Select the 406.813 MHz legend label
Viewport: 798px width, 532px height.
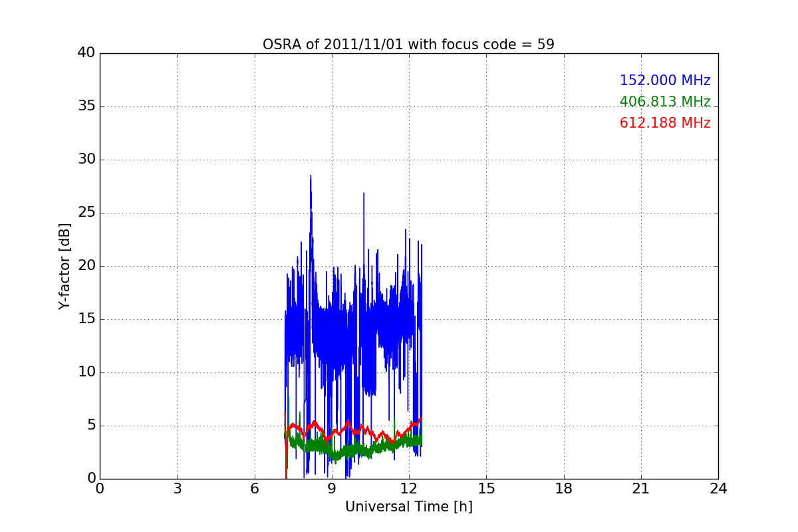point(665,102)
